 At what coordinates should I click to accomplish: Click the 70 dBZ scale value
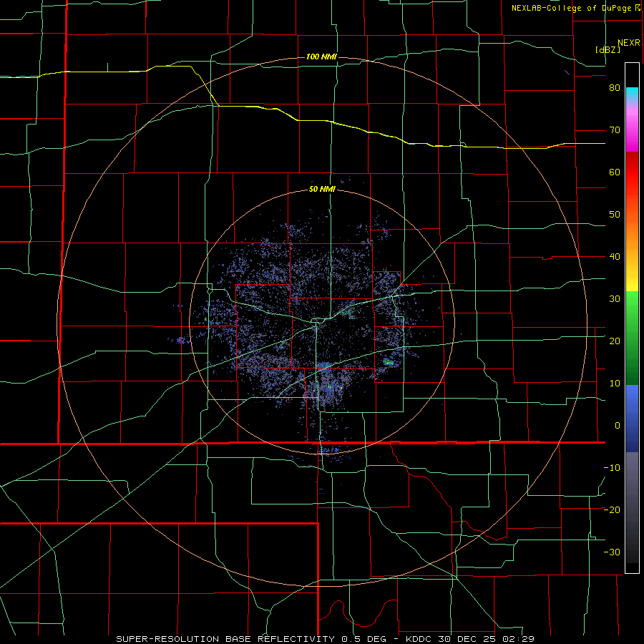[615, 130]
